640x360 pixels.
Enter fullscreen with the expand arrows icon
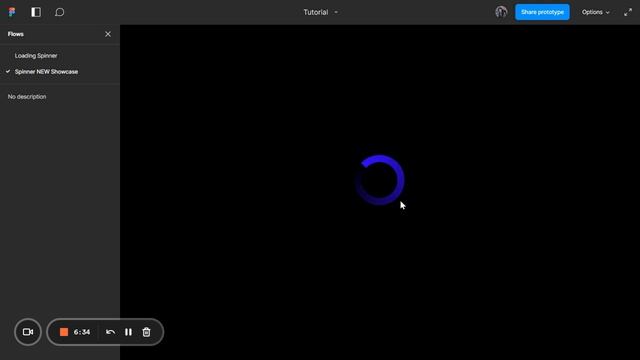(x=628, y=12)
